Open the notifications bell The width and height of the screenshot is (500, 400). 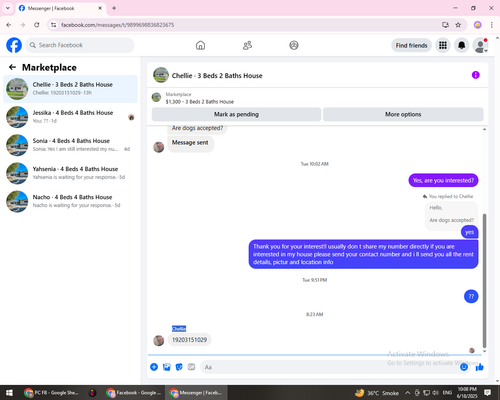coord(461,45)
